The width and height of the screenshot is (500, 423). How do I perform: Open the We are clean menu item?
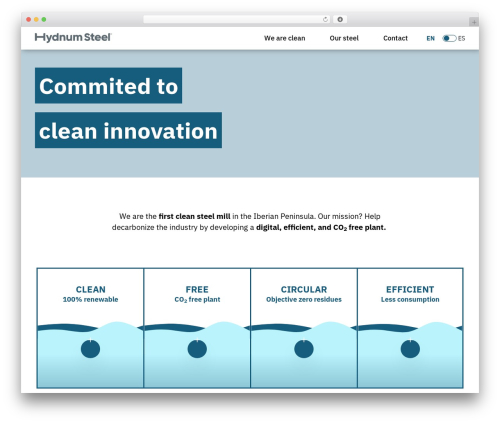(x=285, y=38)
